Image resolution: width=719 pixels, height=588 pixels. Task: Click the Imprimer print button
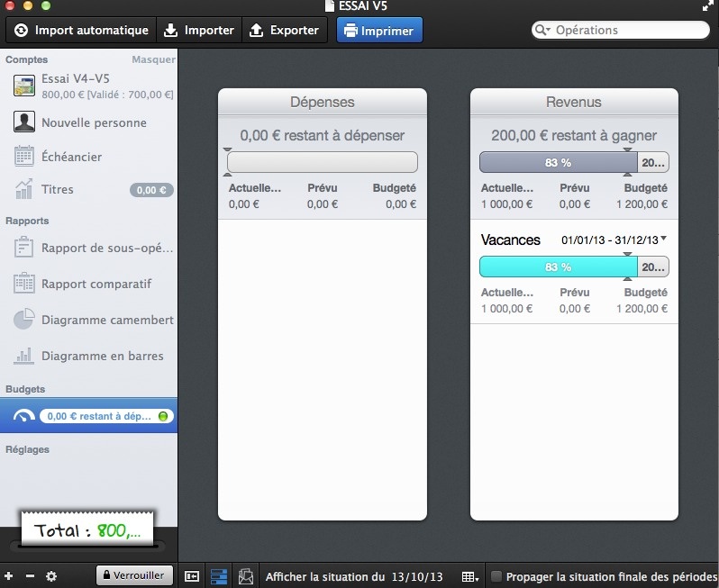379,31
